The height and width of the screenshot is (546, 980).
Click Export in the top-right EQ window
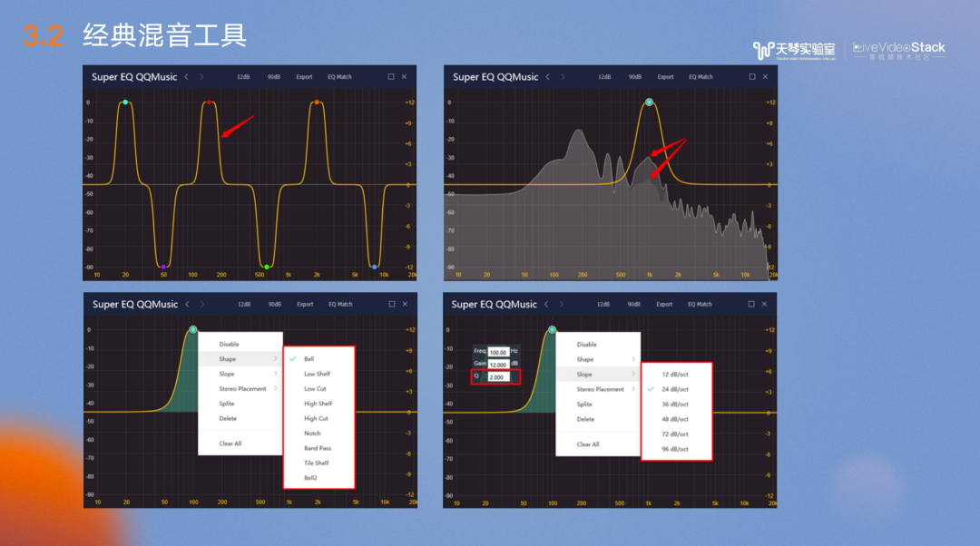[666, 77]
